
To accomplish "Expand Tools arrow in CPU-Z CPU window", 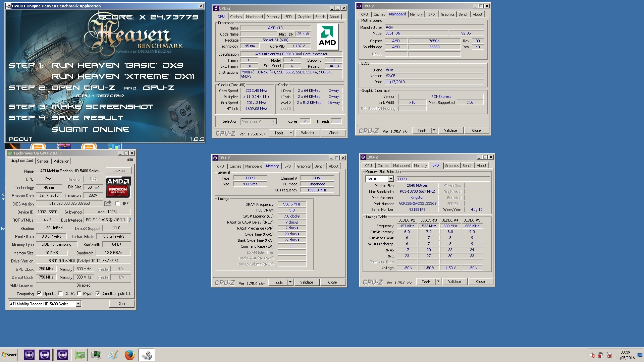I will click(x=291, y=133).
